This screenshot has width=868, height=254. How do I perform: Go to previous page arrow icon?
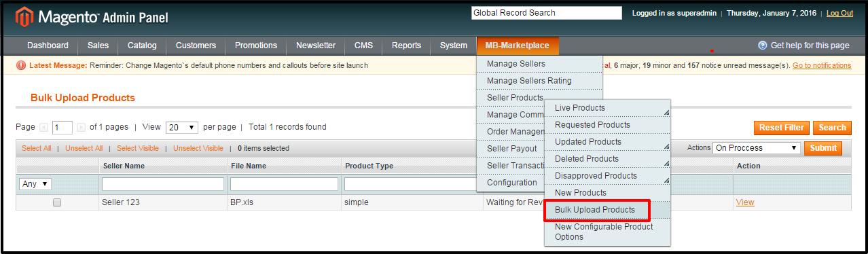click(x=44, y=127)
